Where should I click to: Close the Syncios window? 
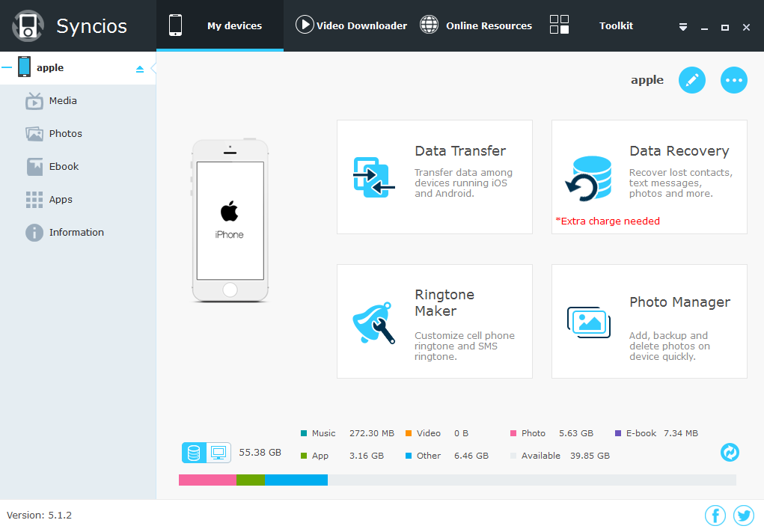click(x=746, y=28)
